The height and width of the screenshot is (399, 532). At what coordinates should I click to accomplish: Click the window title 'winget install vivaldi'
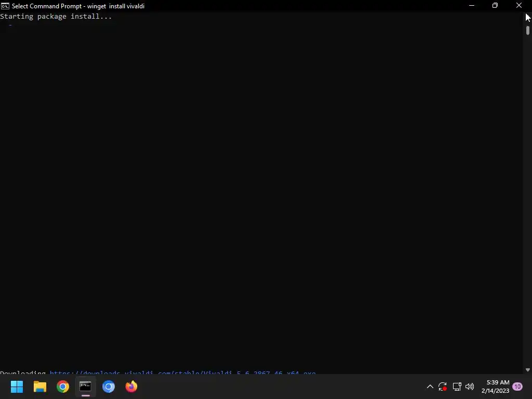pos(116,6)
